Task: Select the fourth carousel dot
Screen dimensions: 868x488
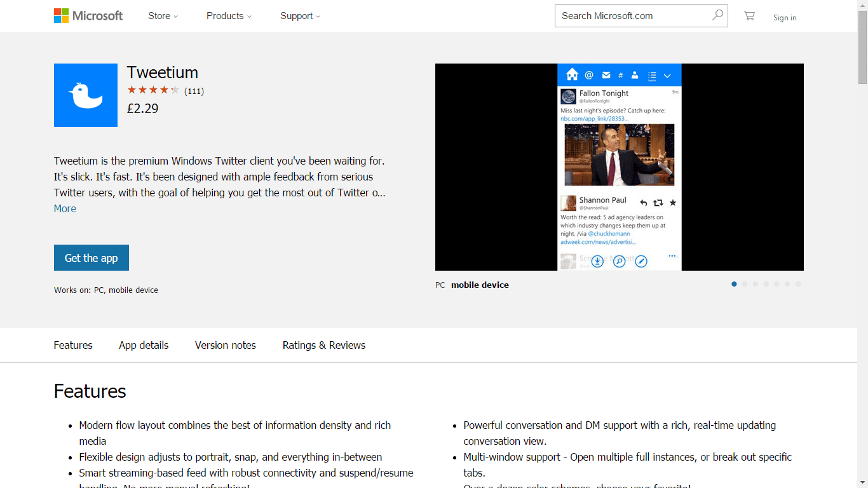Action: (766, 284)
